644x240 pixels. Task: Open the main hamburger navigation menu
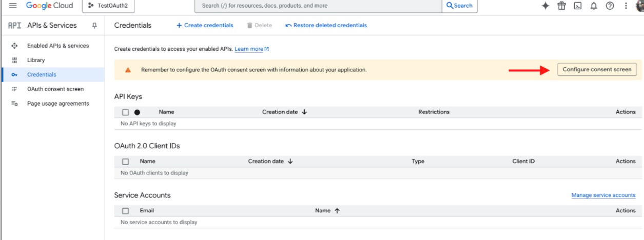pyautogui.click(x=13, y=6)
